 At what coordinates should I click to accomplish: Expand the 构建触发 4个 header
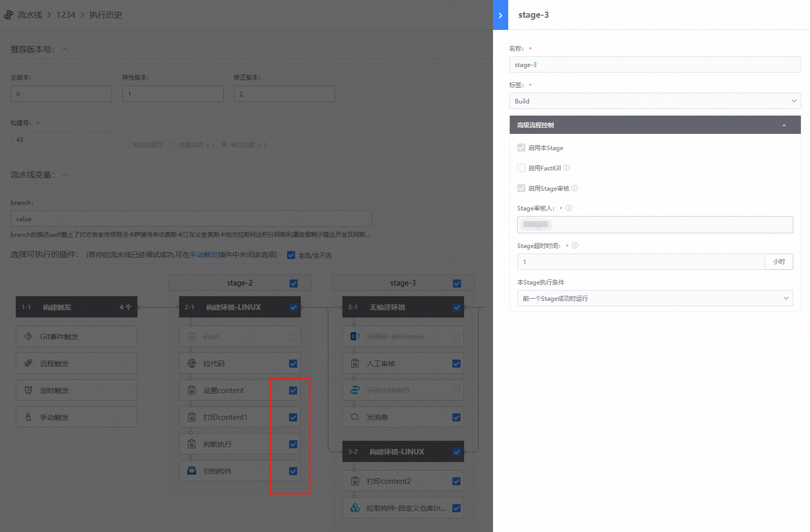click(x=77, y=307)
